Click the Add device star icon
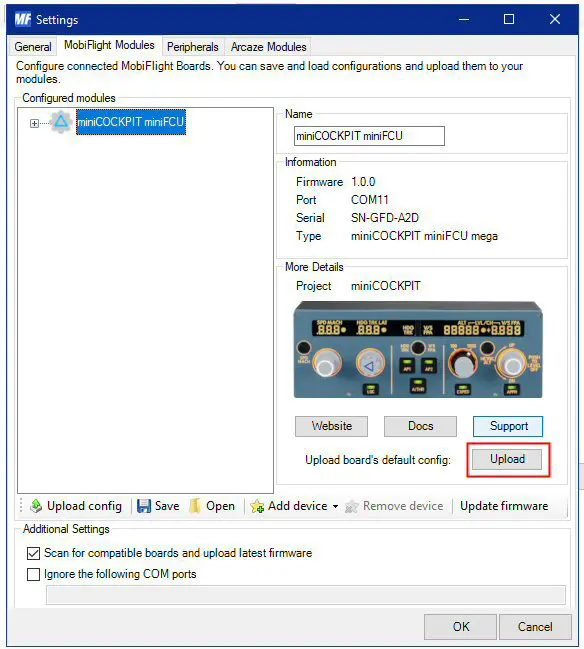The width and height of the screenshot is (584, 649). coord(257,506)
